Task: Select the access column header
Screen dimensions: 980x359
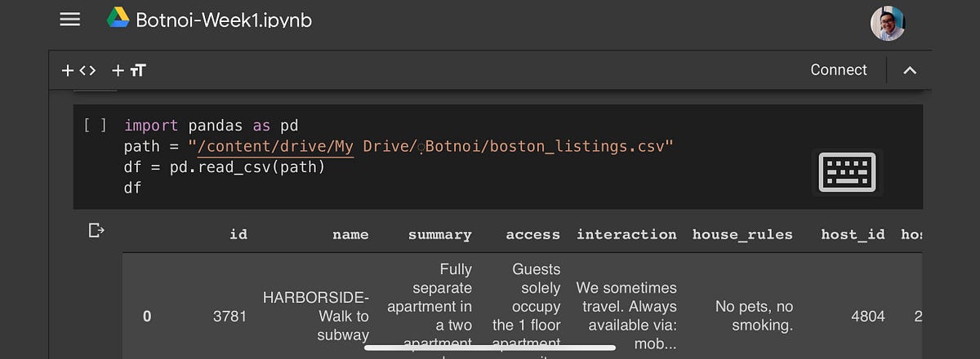Action: point(533,235)
